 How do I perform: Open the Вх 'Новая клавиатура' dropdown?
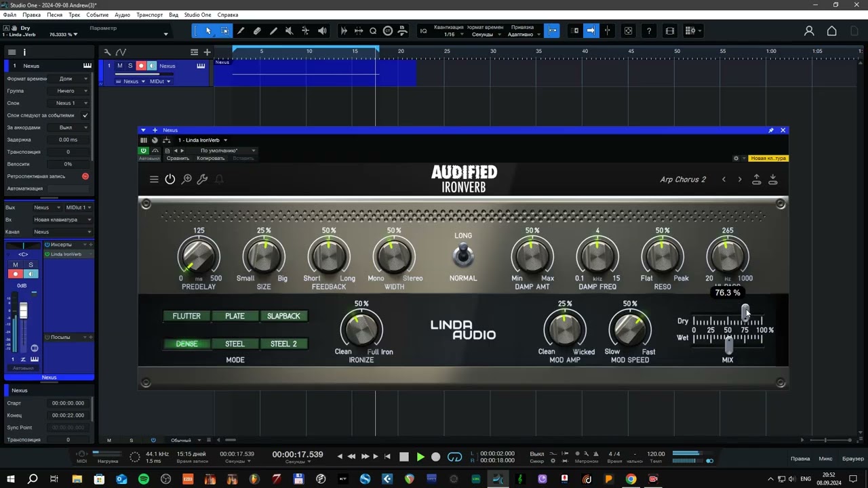[62, 220]
